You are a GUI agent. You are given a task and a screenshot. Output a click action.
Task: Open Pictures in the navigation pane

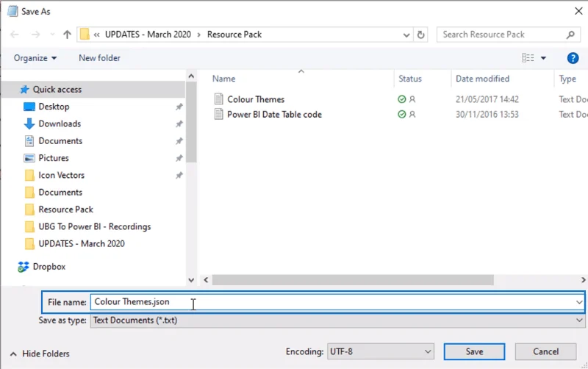(54, 158)
